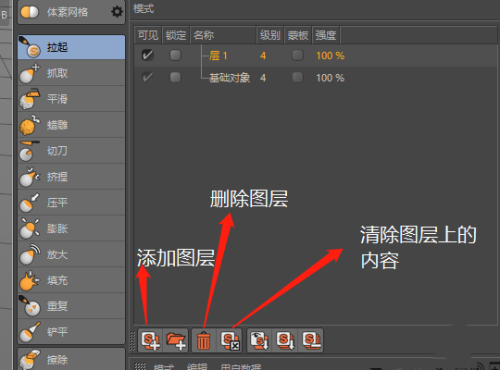Image resolution: width=500 pixels, height=370 pixels.
Task: Toggle mask checkbox for 层 1
Action: click(x=298, y=55)
